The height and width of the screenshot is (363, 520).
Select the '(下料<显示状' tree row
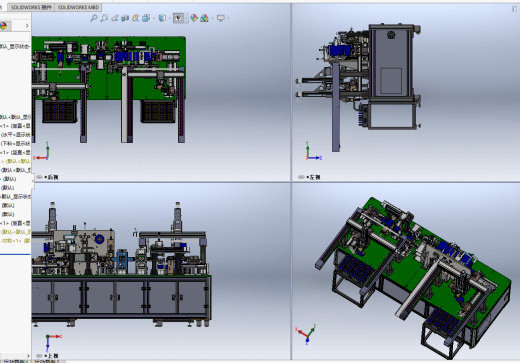click(x=16, y=144)
